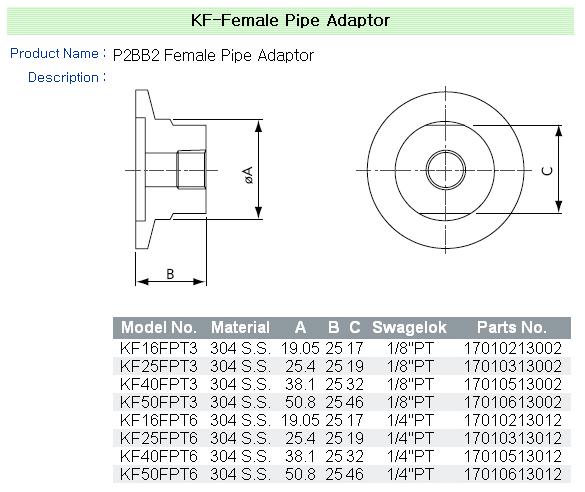The image size is (585, 492).
Task: Click the Model No. column header
Action: 159,328
